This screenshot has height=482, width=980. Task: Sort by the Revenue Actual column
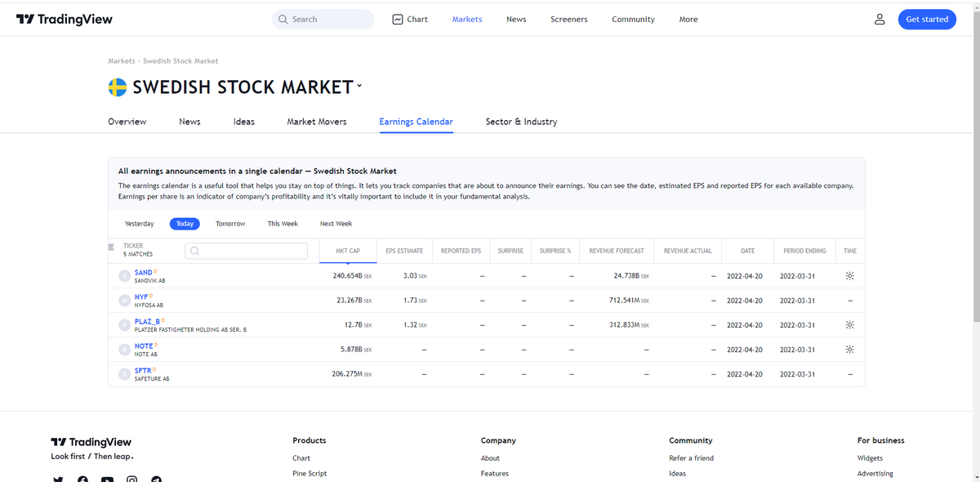click(x=688, y=251)
